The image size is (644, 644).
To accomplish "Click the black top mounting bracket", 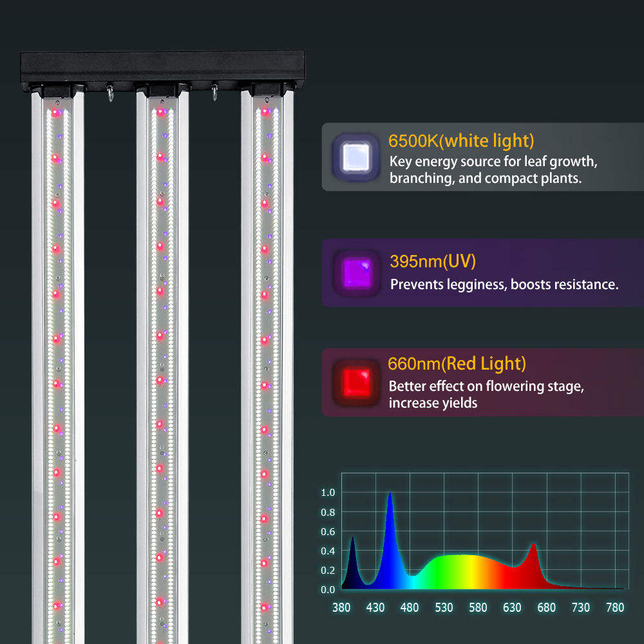I will (x=162, y=68).
